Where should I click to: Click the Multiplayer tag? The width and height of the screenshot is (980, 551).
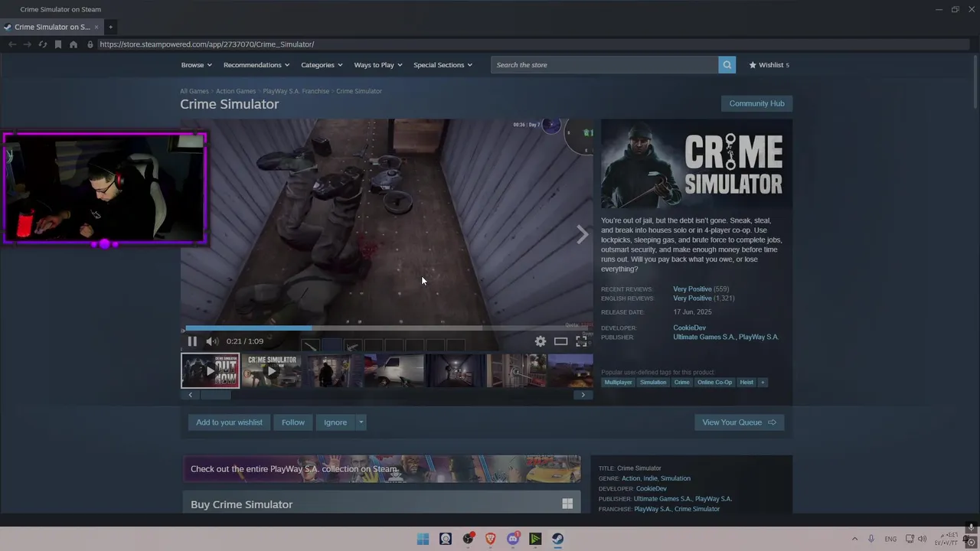pyautogui.click(x=618, y=382)
